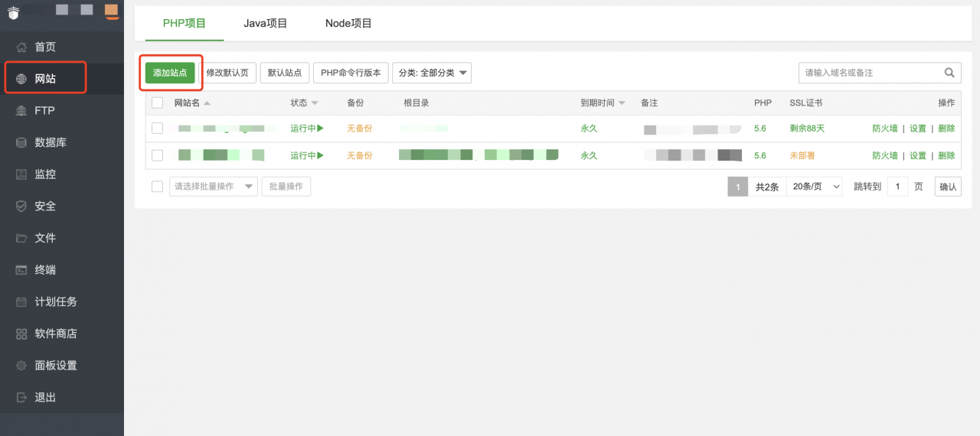Click 设置 link in second row
The height and width of the screenshot is (436, 980).
(x=918, y=155)
